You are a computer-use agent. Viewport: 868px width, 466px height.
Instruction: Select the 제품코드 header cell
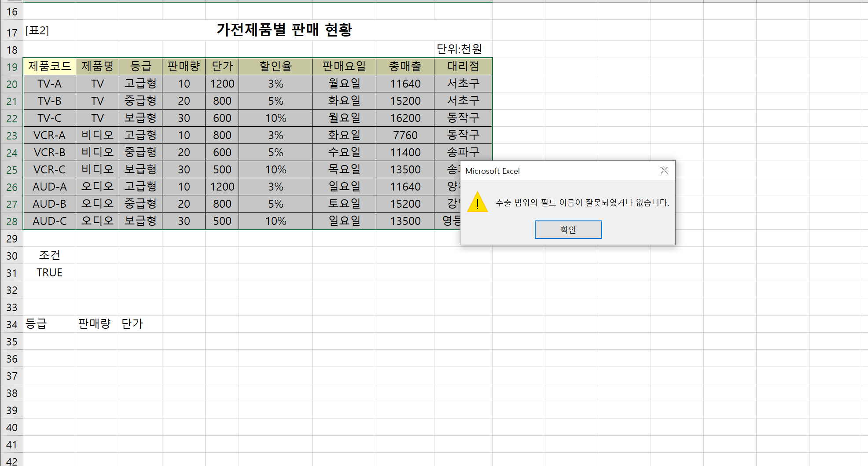click(x=49, y=66)
